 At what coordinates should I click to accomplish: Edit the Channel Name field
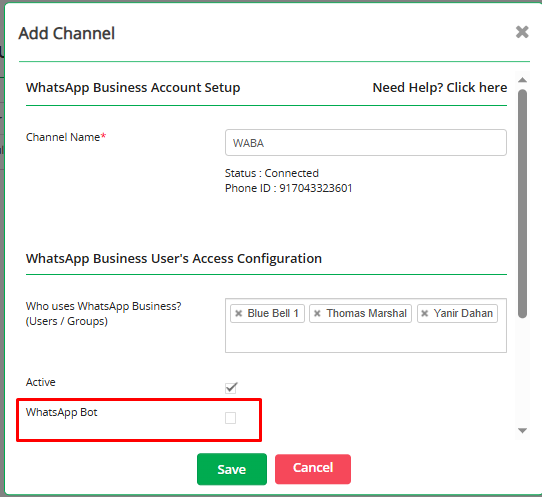[x=366, y=143]
